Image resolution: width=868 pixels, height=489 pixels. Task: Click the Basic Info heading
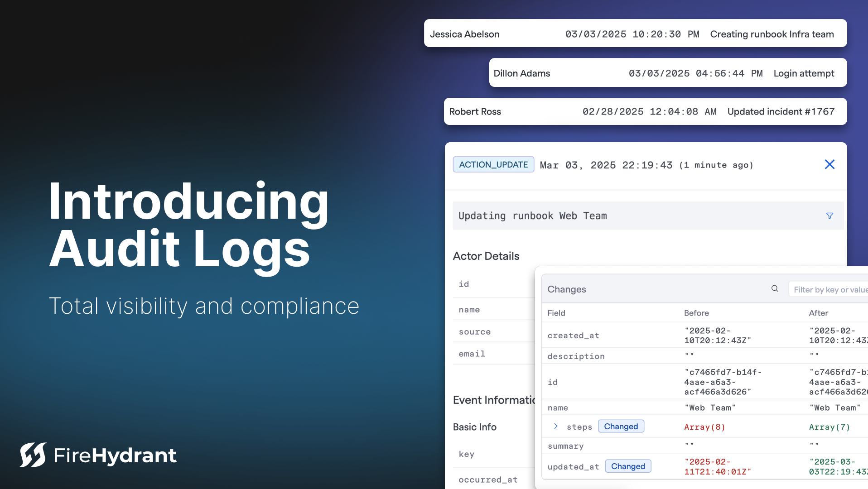pos(475,427)
